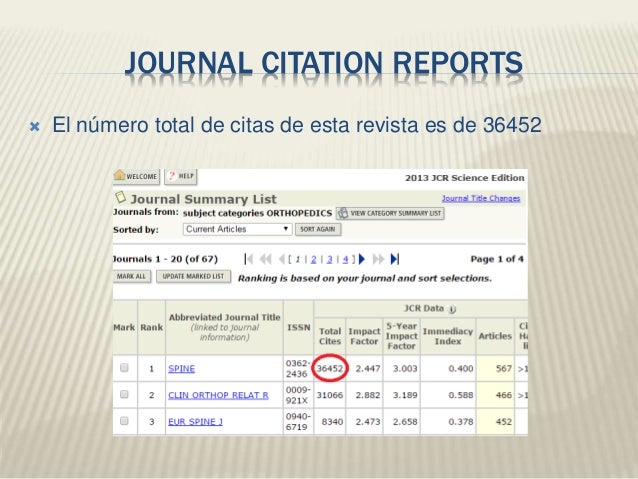638x479 pixels.
Task: Click the fast-forward double-arrow pagination icon
Action: click(x=378, y=259)
